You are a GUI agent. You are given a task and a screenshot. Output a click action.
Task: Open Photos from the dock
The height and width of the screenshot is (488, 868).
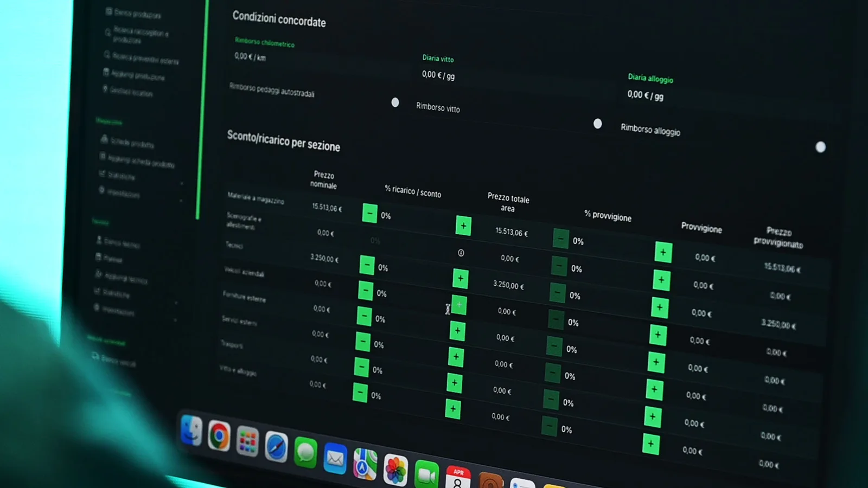pyautogui.click(x=395, y=470)
